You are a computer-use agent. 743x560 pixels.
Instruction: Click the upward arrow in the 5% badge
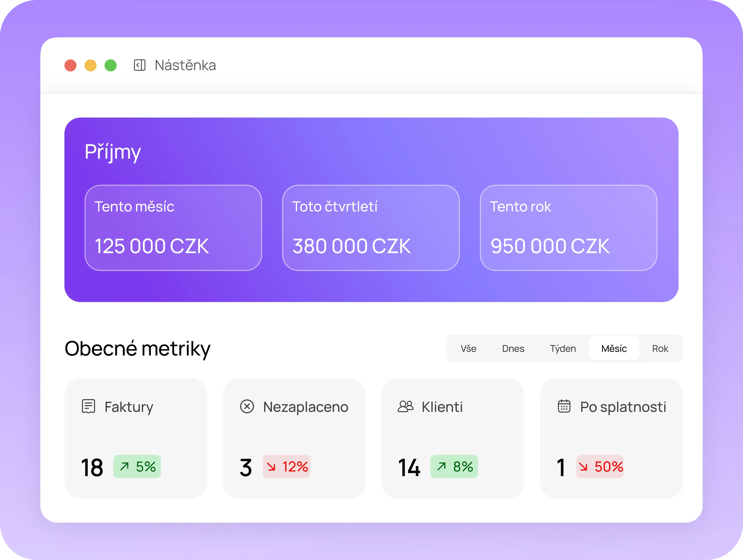[125, 466]
